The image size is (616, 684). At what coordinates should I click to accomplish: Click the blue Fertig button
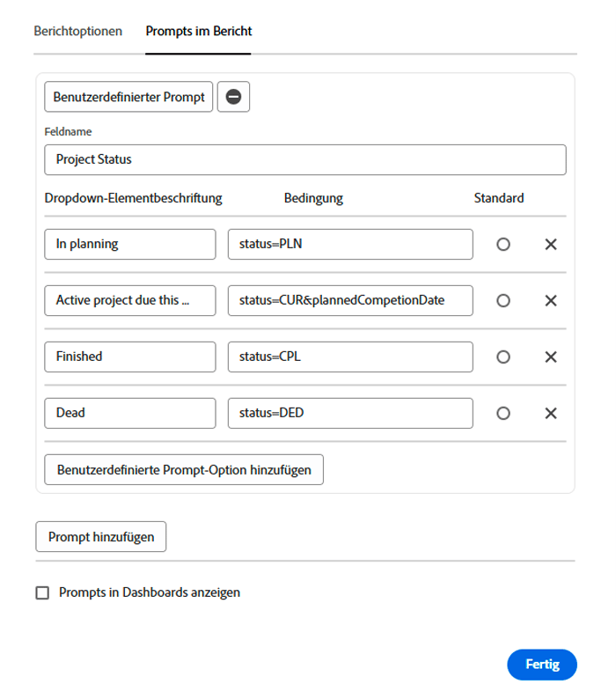point(541,665)
